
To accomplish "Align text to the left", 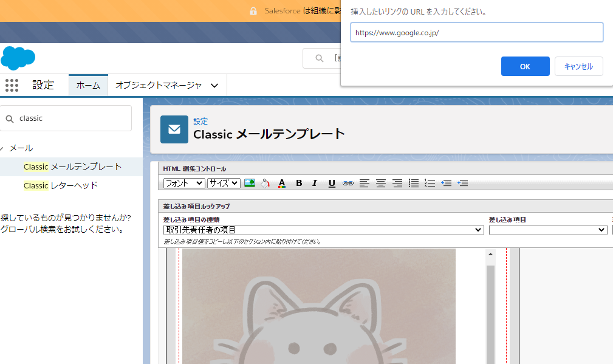I will click(x=365, y=183).
